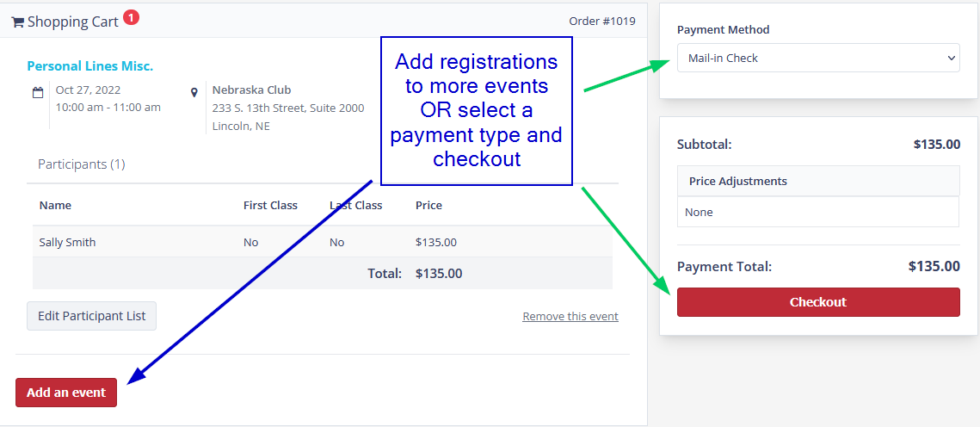Image resolution: width=980 pixels, height=427 pixels.
Task: Open the Personal Lines Misc. event link
Action: 90,66
